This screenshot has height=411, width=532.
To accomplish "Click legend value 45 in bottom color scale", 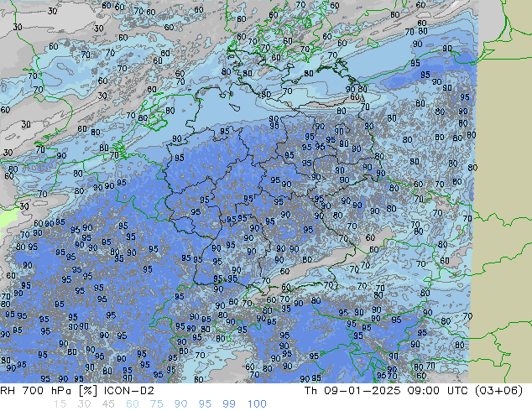I will [x=108, y=404].
